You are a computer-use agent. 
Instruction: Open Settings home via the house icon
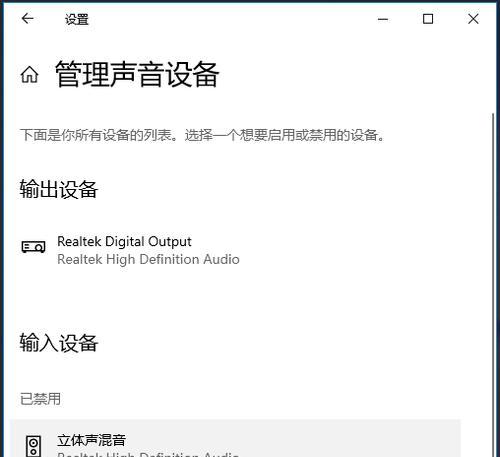30,74
